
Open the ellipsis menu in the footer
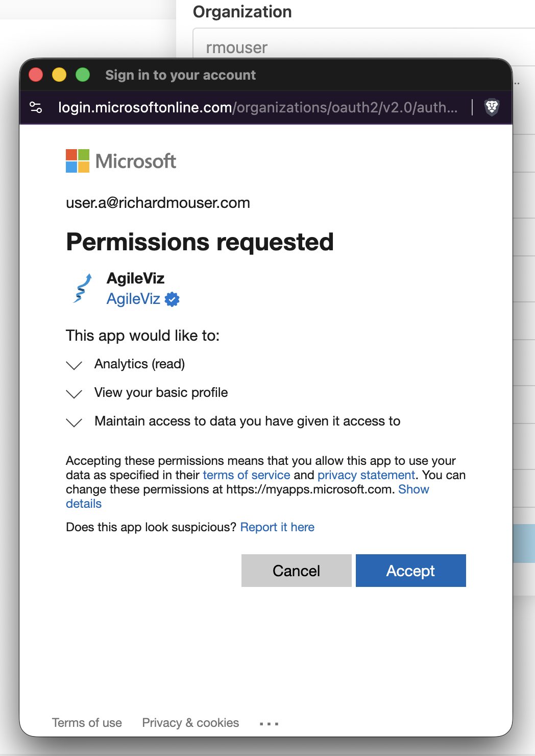click(x=269, y=722)
